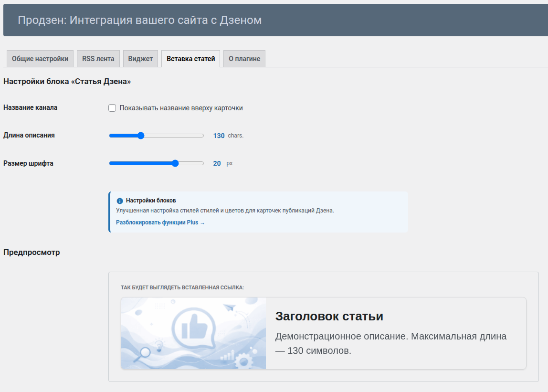Click the active "Вставка статей" tab
548x392 pixels.
point(190,58)
